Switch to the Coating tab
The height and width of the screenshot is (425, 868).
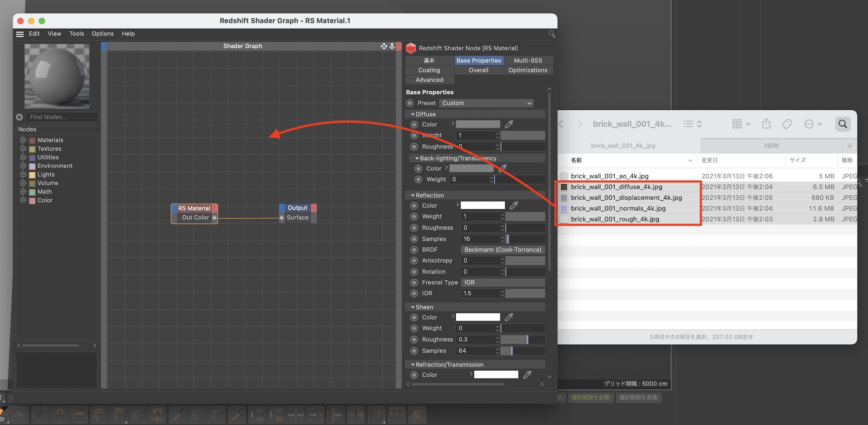coord(429,70)
